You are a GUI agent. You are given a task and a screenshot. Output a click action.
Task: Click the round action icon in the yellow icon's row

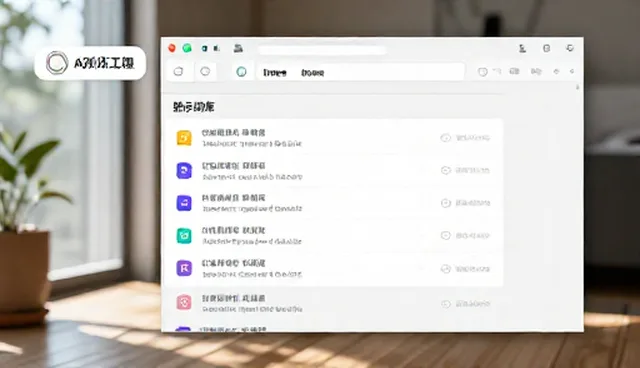pos(445,138)
